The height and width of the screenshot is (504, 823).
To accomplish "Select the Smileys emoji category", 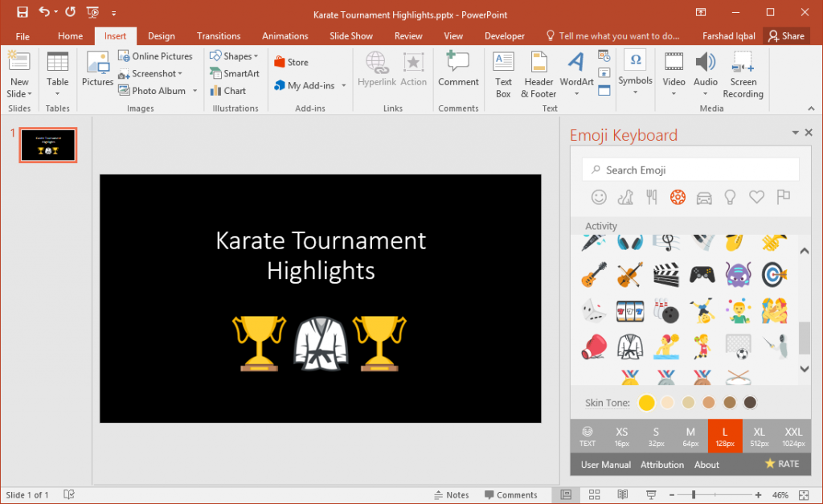I will pos(600,197).
